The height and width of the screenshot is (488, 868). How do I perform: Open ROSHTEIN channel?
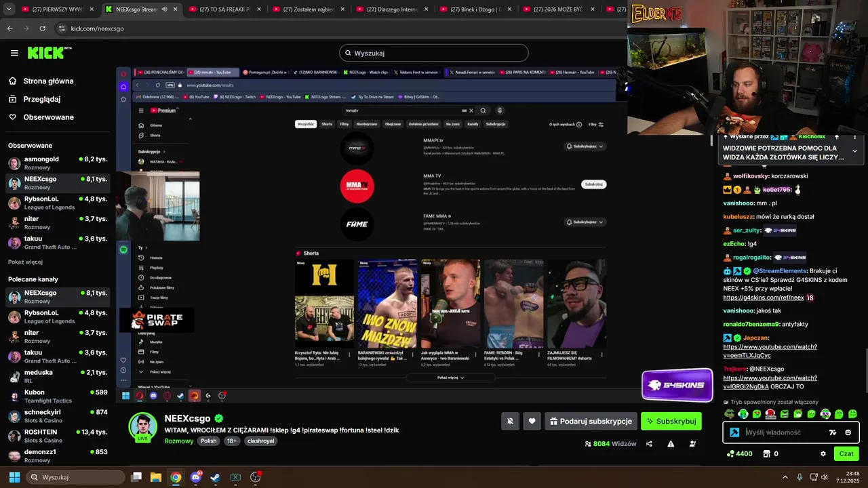click(x=58, y=436)
